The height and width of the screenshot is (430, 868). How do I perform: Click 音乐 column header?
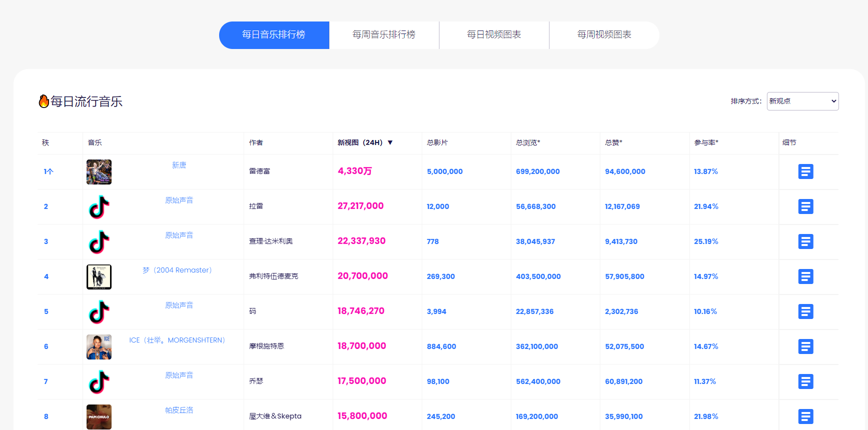(95, 142)
